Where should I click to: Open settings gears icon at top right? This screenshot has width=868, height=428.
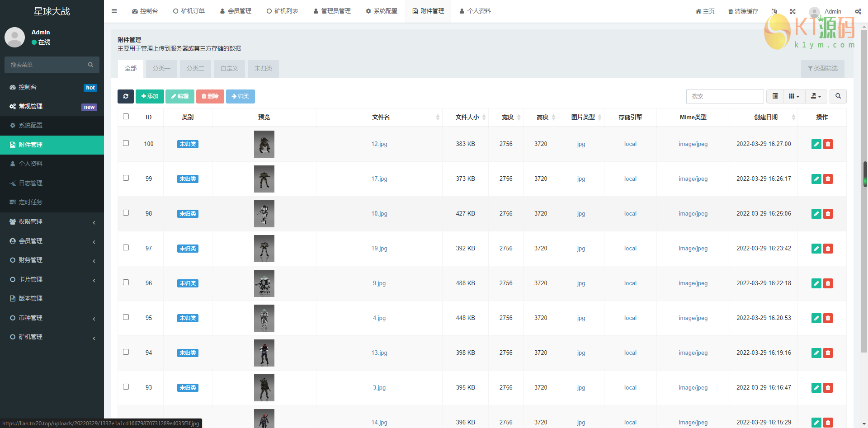[x=858, y=11]
